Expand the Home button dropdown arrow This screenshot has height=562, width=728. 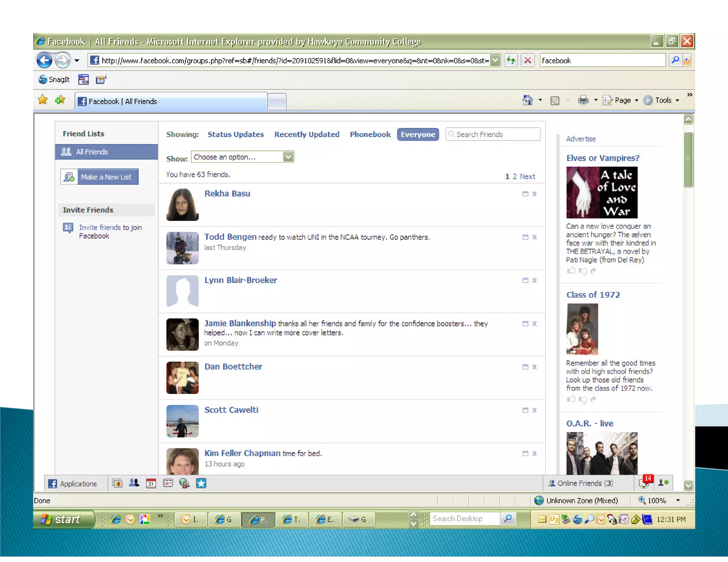tap(540, 101)
